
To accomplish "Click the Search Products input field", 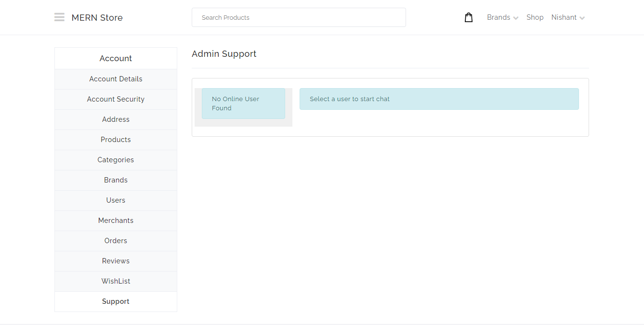I will (299, 17).
